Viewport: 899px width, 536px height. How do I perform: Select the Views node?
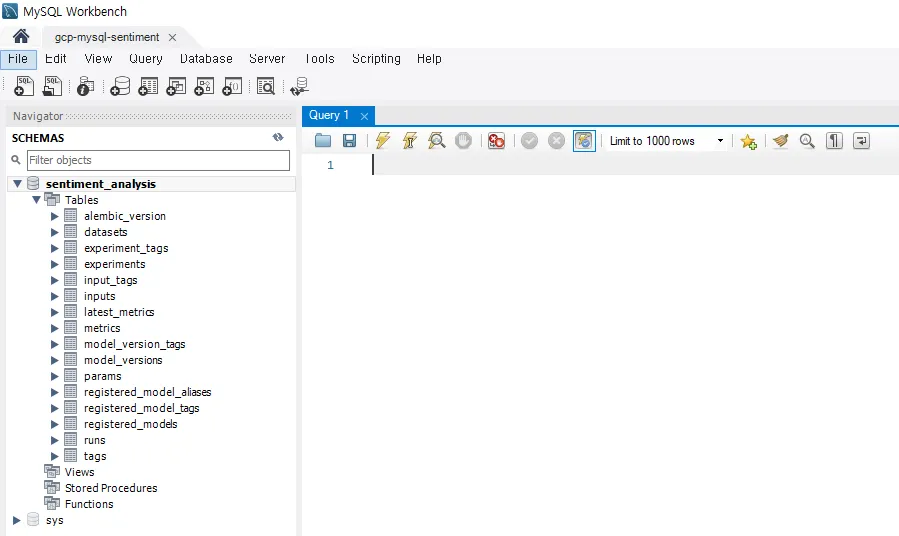[80, 472]
